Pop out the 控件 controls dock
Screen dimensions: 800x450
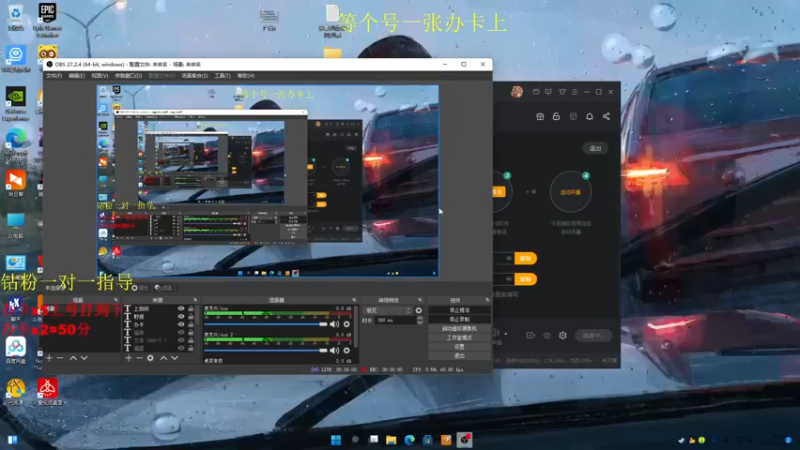[x=487, y=300]
